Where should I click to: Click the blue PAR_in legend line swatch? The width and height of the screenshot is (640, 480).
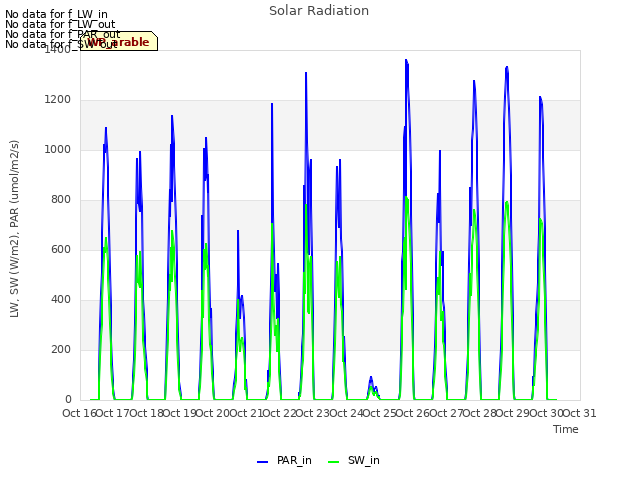point(262,462)
